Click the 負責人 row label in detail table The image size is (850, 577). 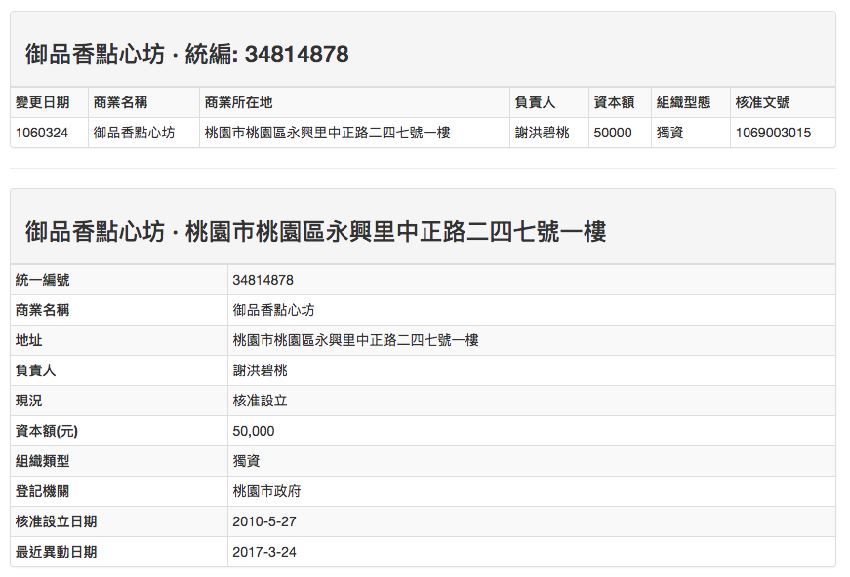tap(36, 370)
